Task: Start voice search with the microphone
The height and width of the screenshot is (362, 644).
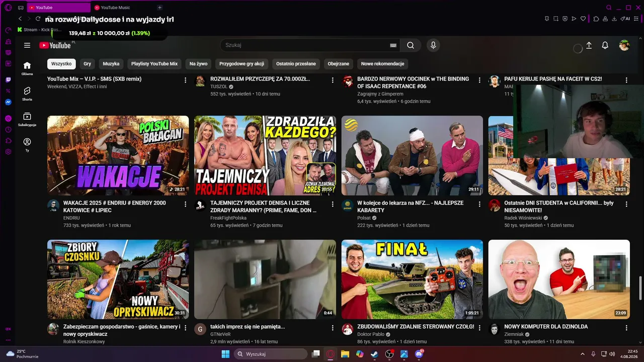Action: 433,45
